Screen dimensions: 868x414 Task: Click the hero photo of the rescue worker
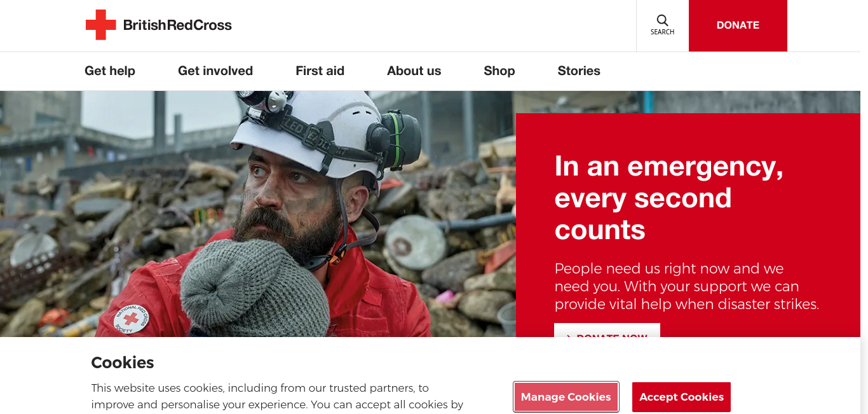point(257,214)
